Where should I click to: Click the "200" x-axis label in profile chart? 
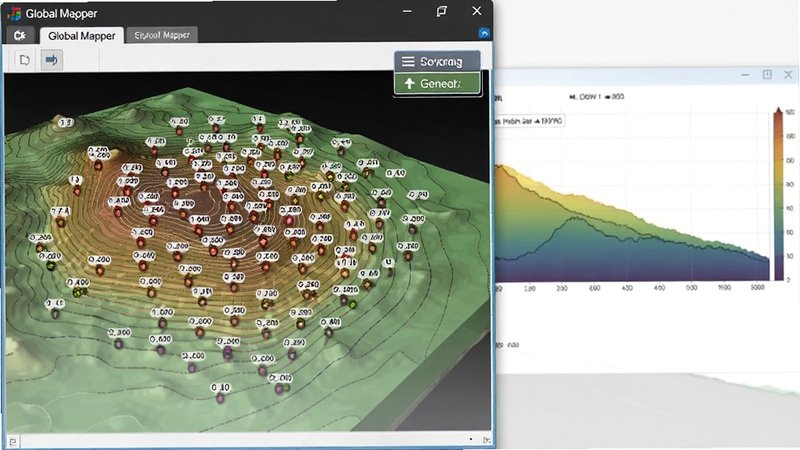tap(562, 288)
